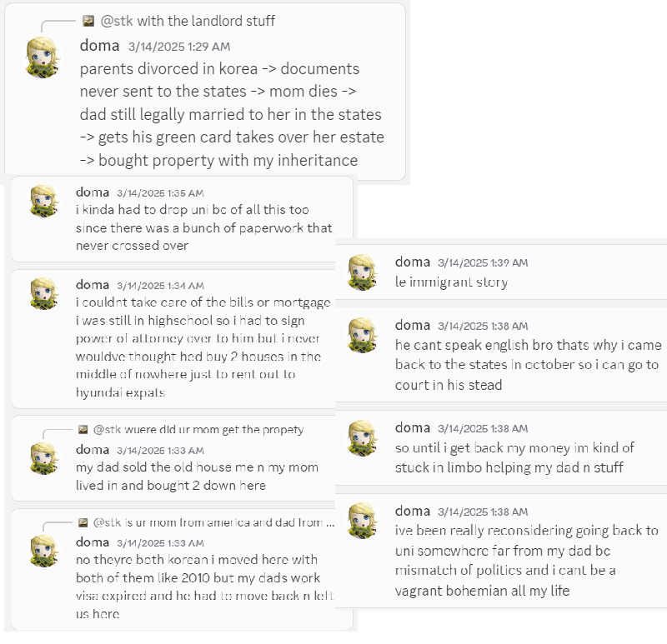Click the avatar beside the 'vagrant bohemian' message
Screen dimensions: 667x644
(x=363, y=521)
